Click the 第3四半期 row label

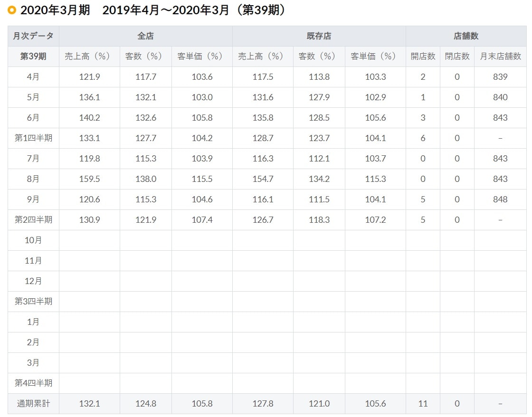click(x=33, y=301)
